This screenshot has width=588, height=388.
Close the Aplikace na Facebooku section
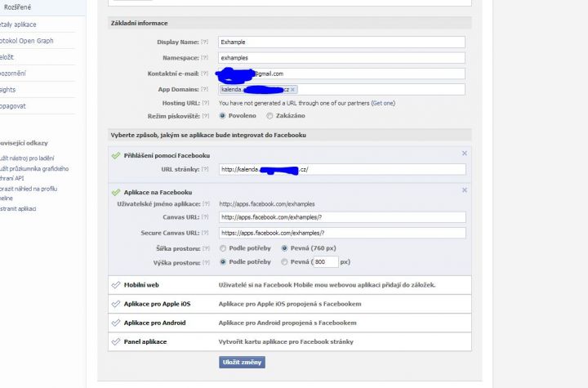click(464, 190)
